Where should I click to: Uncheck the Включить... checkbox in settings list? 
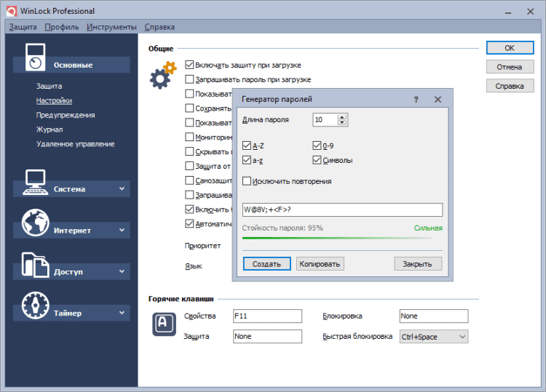click(189, 209)
